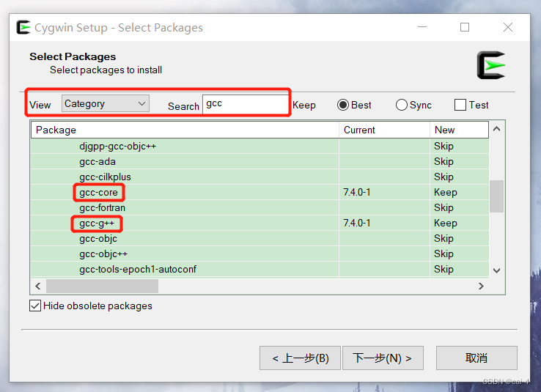Screen dimensions: 541x392
Task: Maximize the Cygwin Setup window
Action: (x=465, y=27)
